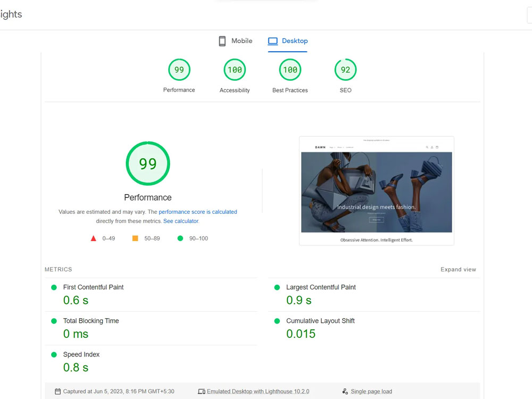Open the Dawn store page screenshot thumbnail
Screen dimensions: 532x399
(377, 190)
